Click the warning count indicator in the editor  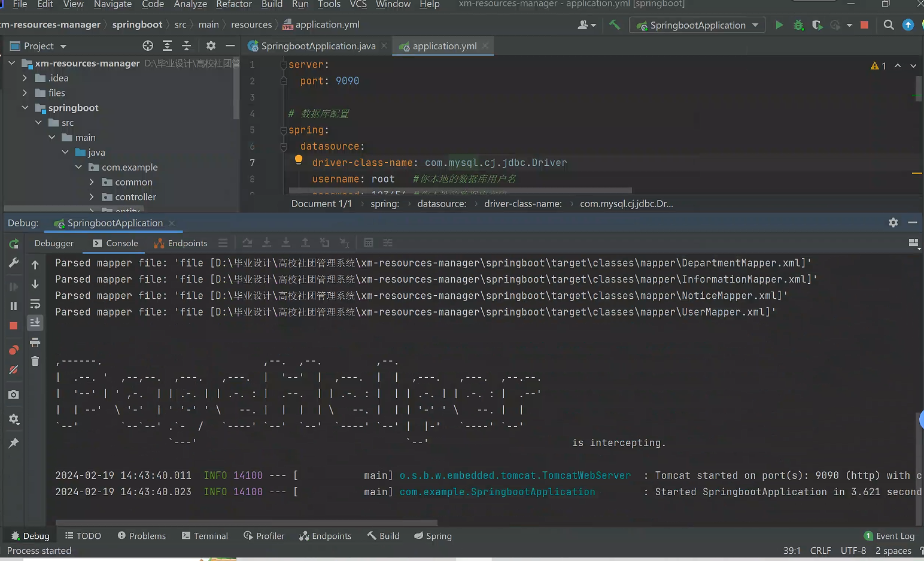coord(878,66)
